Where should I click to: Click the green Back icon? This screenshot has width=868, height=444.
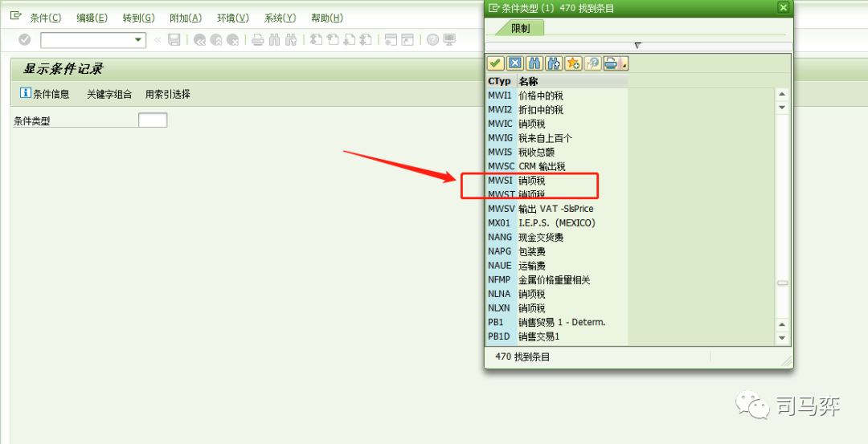(199, 40)
